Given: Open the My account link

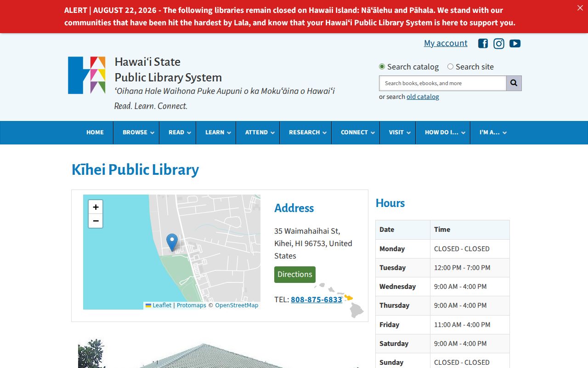Looking at the screenshot, I should [x=446, y=43].
